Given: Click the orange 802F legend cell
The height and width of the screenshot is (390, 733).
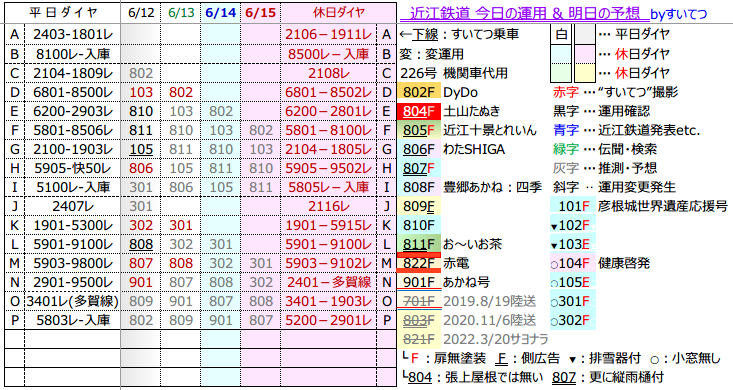Looking at the screenshot, I should coord(419,92).
